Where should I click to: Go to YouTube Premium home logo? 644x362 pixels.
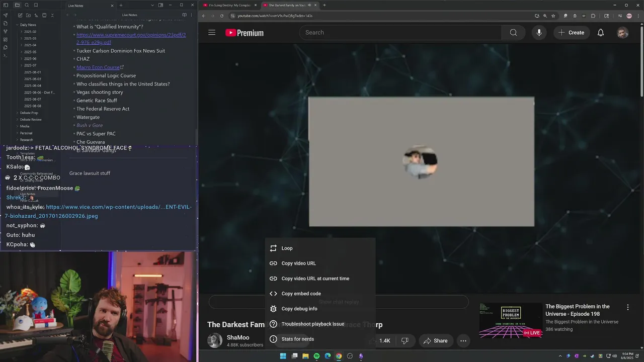[245, 33]
